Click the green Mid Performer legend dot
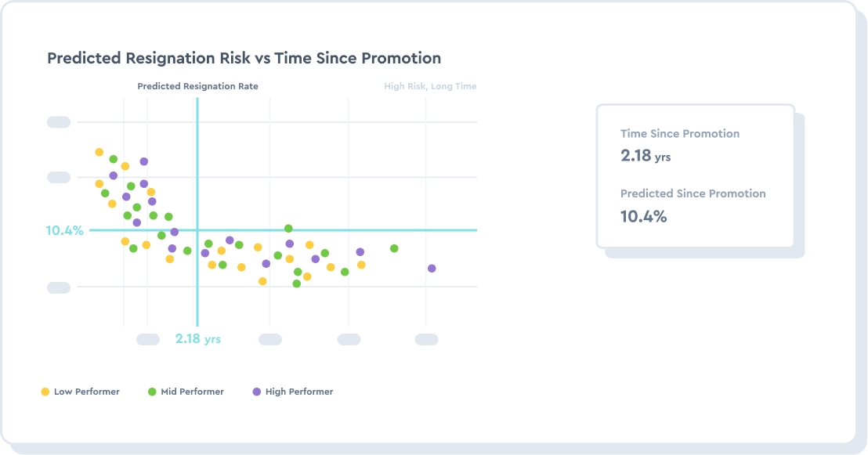Screen dimensions: 868x455 152,392
